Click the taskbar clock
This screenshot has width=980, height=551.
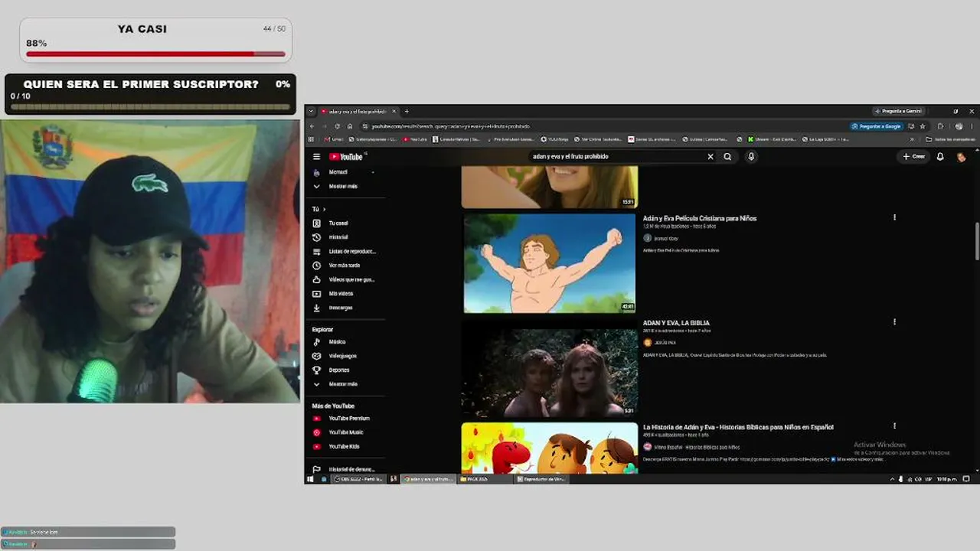(947, 479)
